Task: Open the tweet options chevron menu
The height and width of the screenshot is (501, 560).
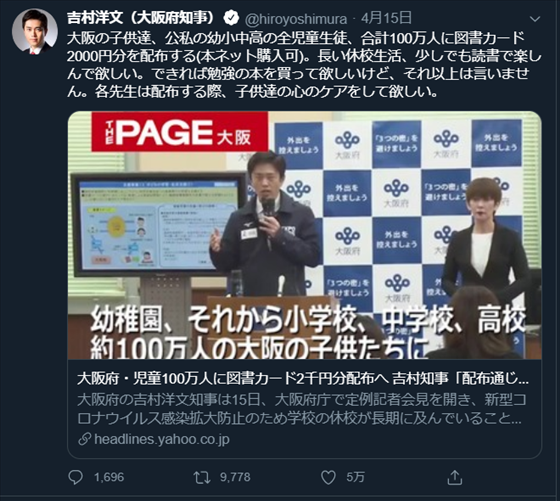Action: click(x=535, y=19)
